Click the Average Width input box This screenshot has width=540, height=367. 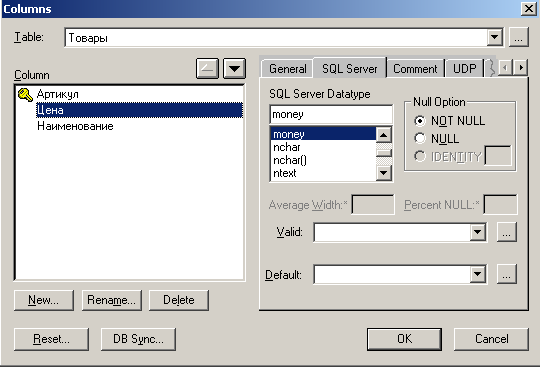pos(373,205)
